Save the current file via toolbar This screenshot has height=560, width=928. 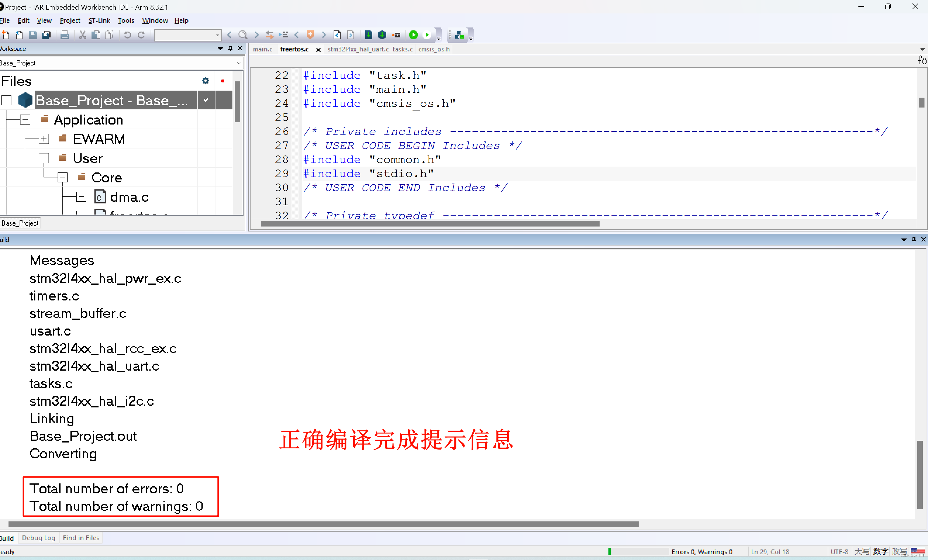(33, 35)
